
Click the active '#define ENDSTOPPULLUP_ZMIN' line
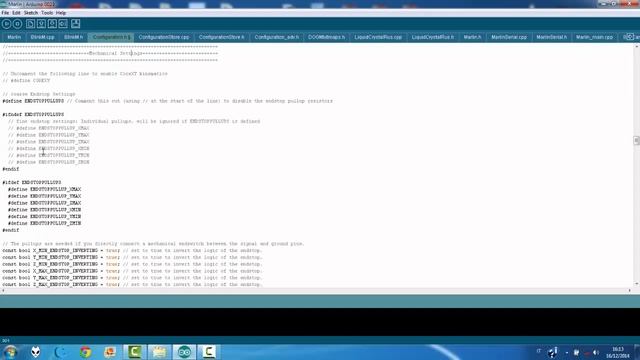pos(44,223)
